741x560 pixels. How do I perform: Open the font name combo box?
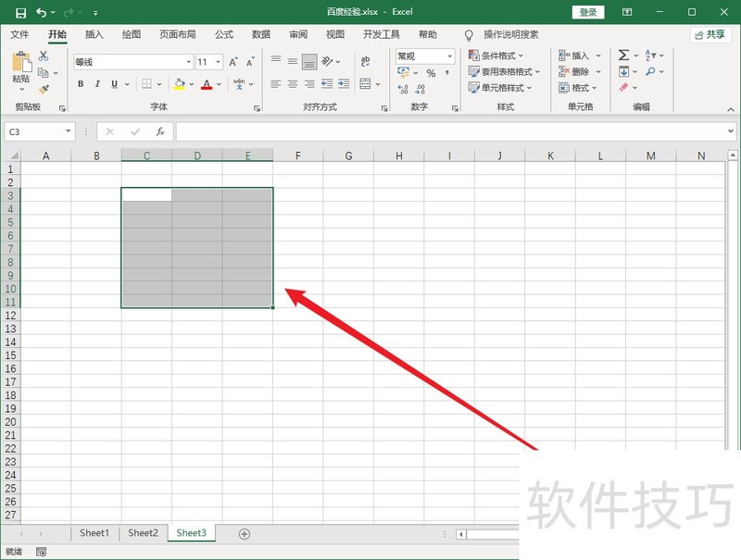click(x=132, y=62)
